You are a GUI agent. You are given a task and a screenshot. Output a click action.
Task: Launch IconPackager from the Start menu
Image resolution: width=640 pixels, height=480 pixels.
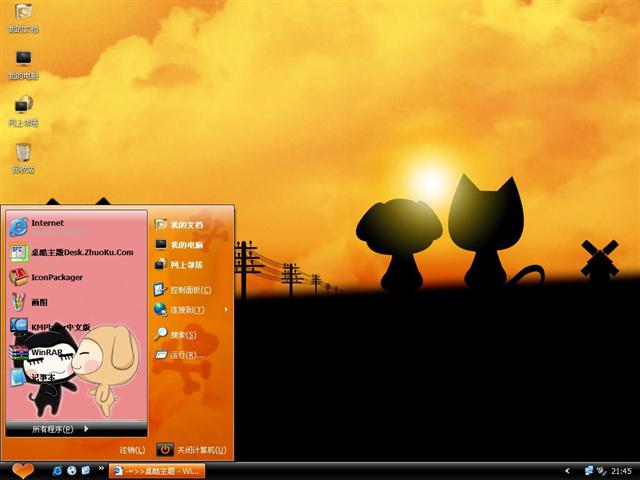pyautogui.click(x=76, y=278)
